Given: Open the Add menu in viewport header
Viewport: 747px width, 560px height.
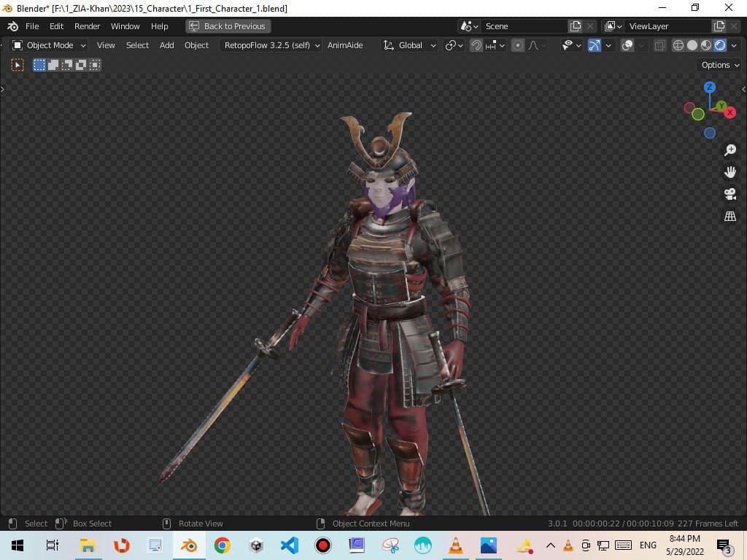Looking at the screenshot, I should 167,45.
